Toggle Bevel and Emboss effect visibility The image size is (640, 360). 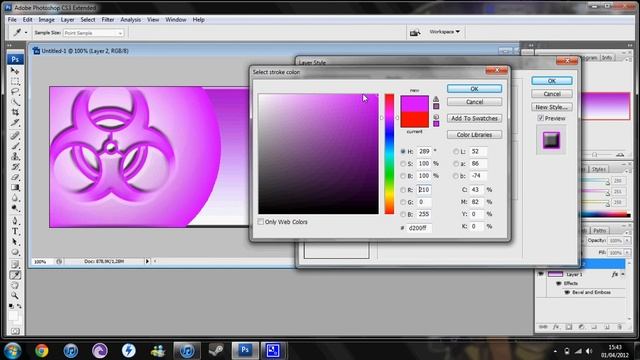pos(567,292)
